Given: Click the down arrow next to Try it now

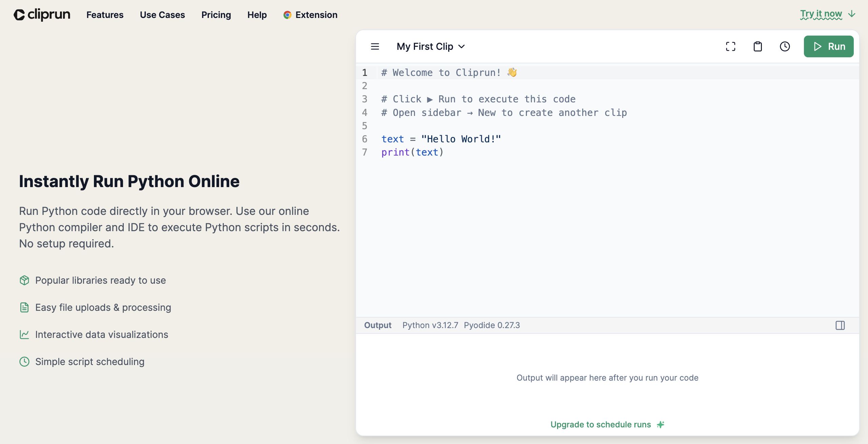Looking at the screenshot, I should [x=852, y=14].
